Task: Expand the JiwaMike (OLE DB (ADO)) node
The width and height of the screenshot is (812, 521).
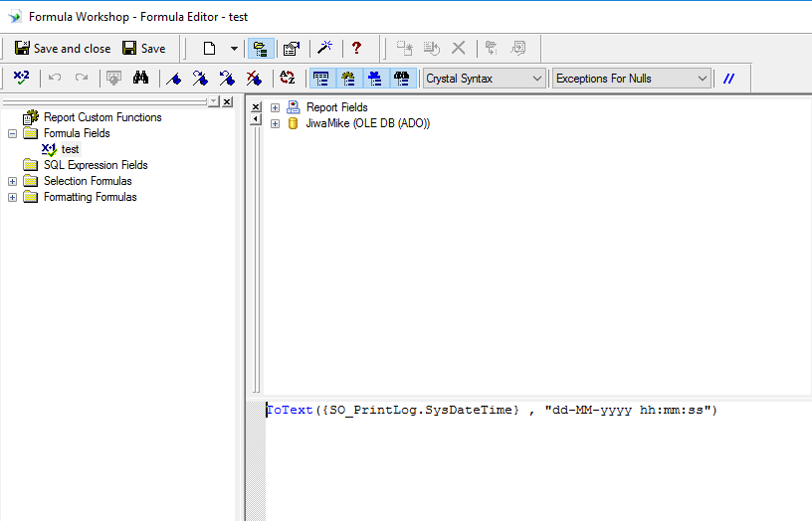Action: (x=275, y=123)
